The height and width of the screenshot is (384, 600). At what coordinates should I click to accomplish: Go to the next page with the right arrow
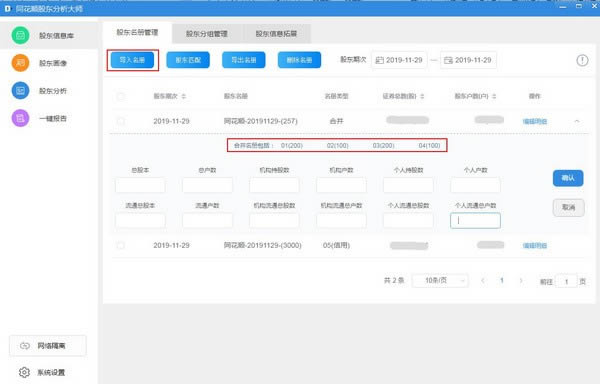pos(521,281)
